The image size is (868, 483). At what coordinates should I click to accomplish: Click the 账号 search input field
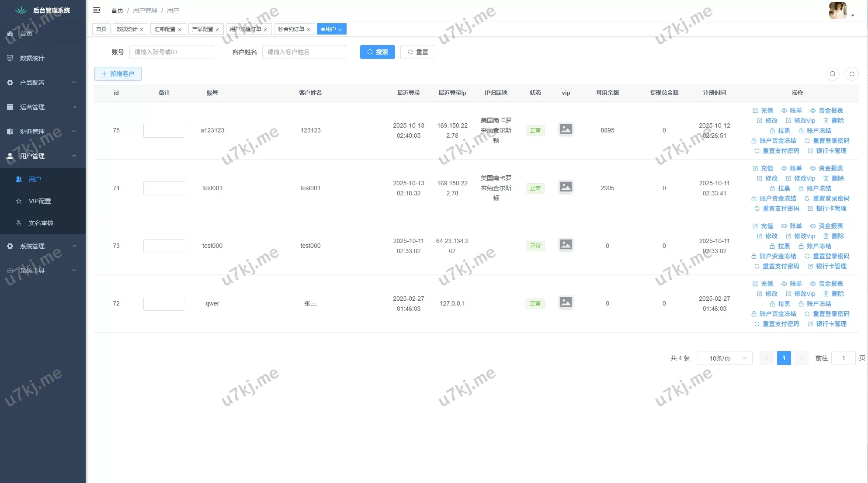[171, 52]
